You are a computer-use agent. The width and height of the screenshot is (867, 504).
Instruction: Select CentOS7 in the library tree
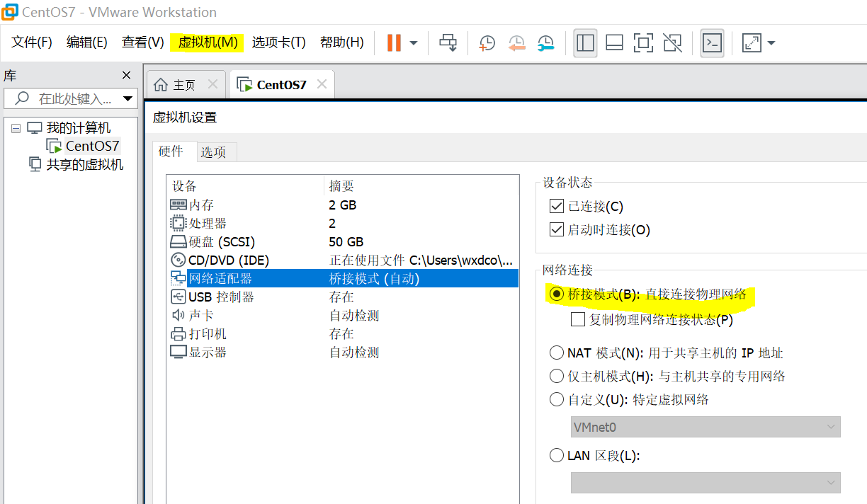click(93, 147)
